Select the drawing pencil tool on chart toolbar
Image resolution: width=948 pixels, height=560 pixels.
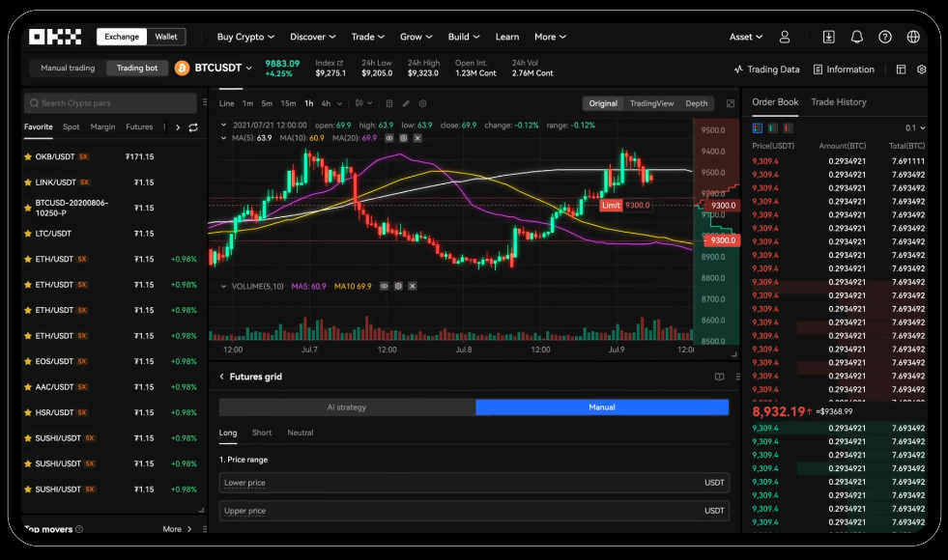click(x=406, y=102)
